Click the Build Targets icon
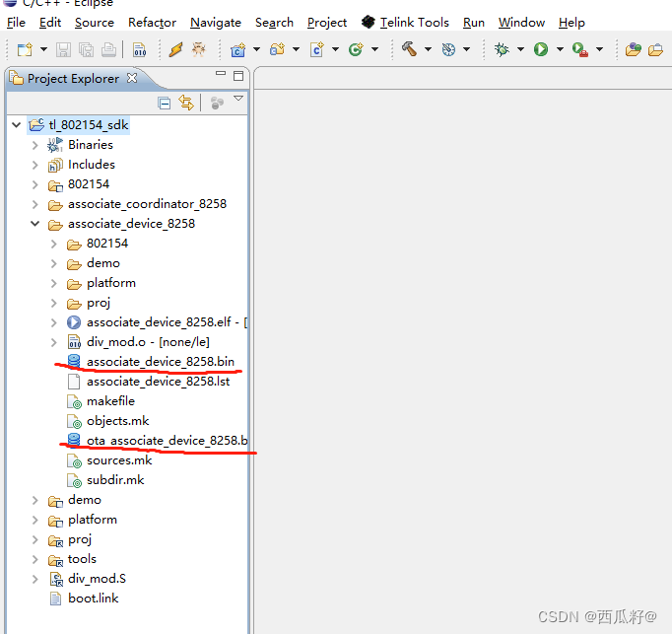This screenshot has height=634, width=672. pyautogui.click(x=448, y=49)
